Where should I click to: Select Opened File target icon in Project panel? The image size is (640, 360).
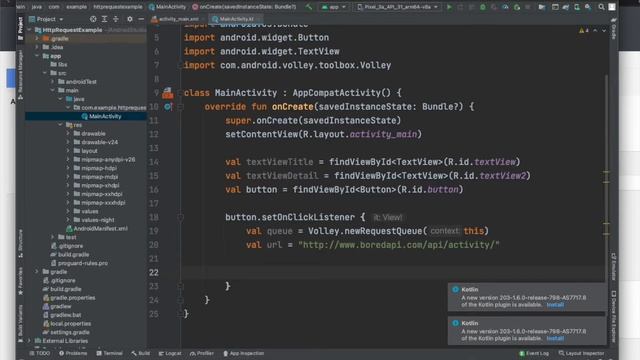tap(93, 19)
